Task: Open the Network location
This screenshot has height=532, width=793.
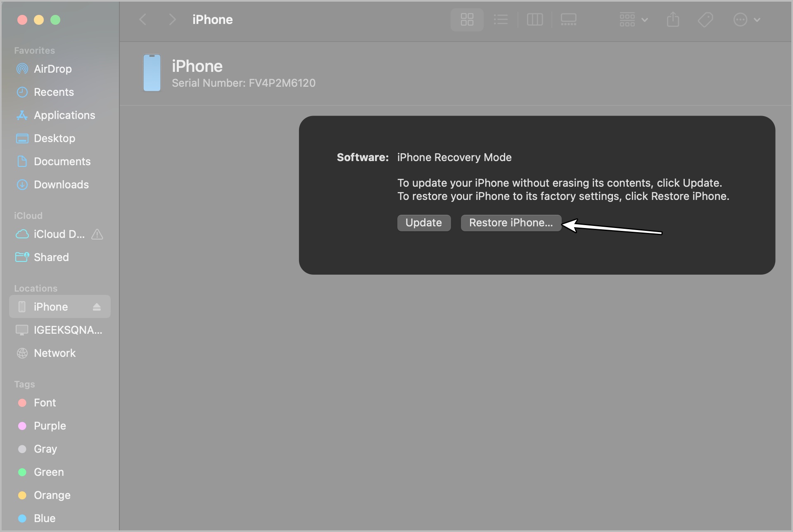Action: [x=55, y=353]
